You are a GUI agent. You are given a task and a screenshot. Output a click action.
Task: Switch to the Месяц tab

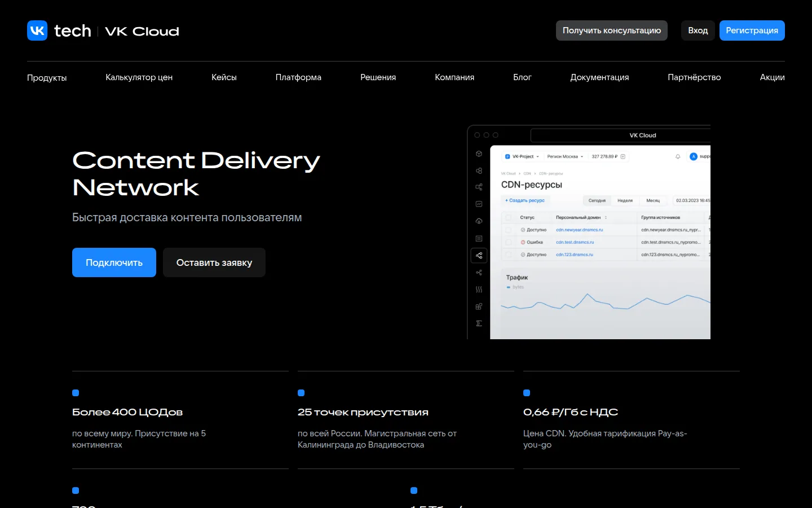[x=653, y=200]
